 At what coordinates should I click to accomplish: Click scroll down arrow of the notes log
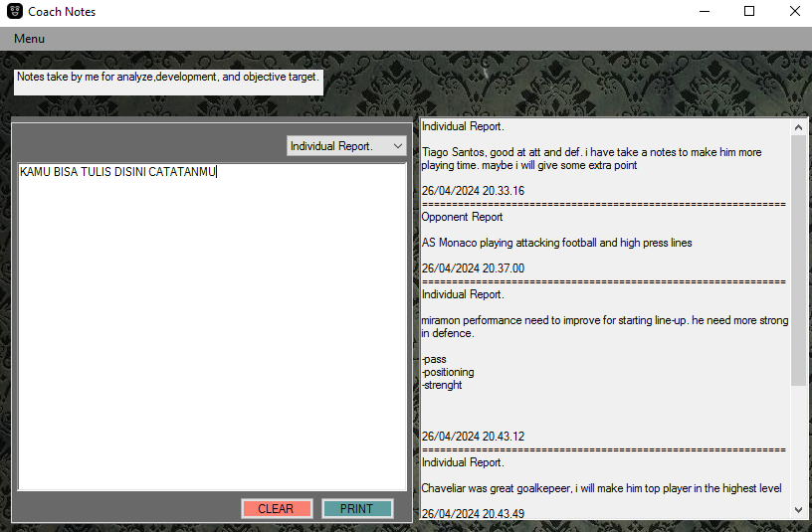pyautogui.click(x=798, y=510)
